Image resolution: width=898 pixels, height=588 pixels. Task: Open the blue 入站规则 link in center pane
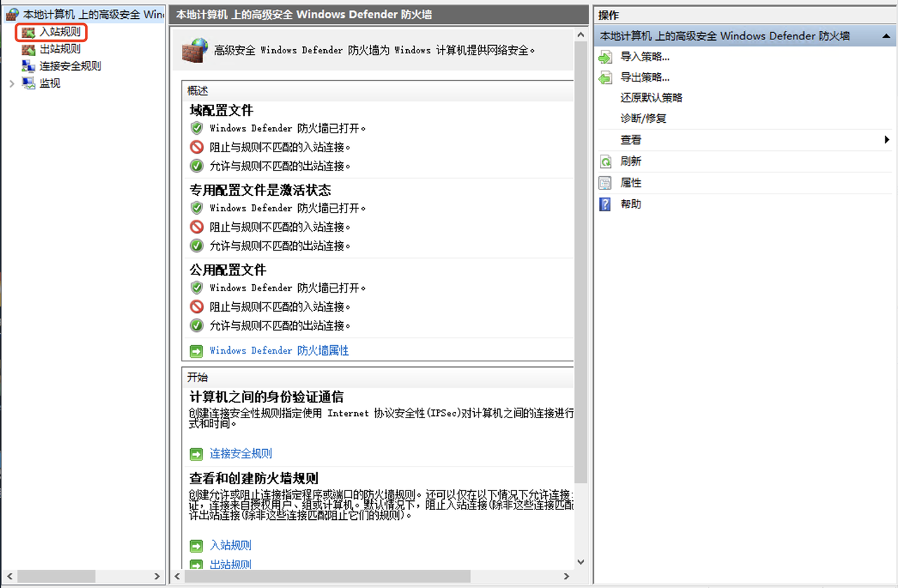click(x=230, y=545)
